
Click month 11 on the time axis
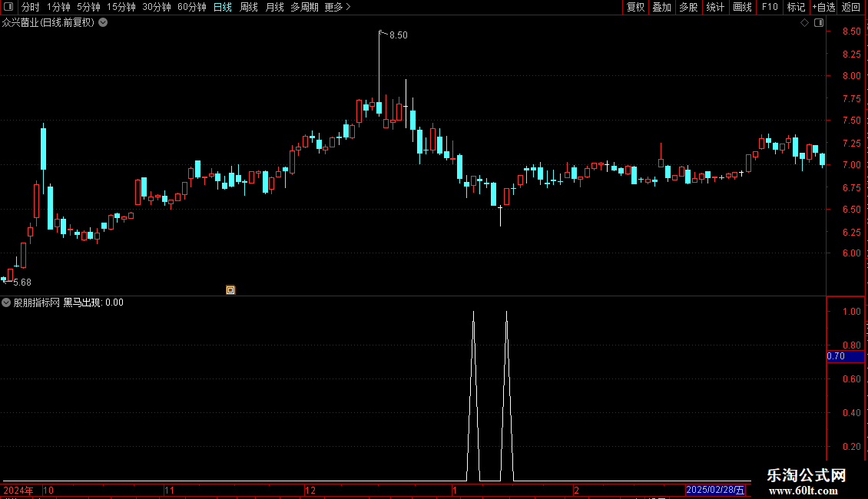[x=170, y=491]
